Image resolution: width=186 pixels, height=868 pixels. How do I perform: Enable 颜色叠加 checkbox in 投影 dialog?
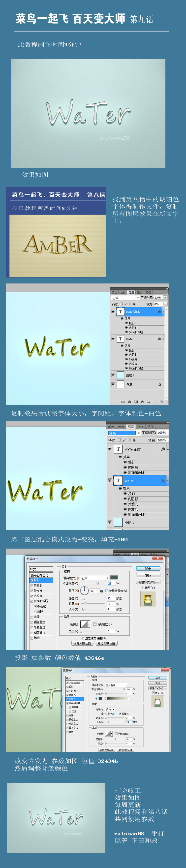coord(32,622)
